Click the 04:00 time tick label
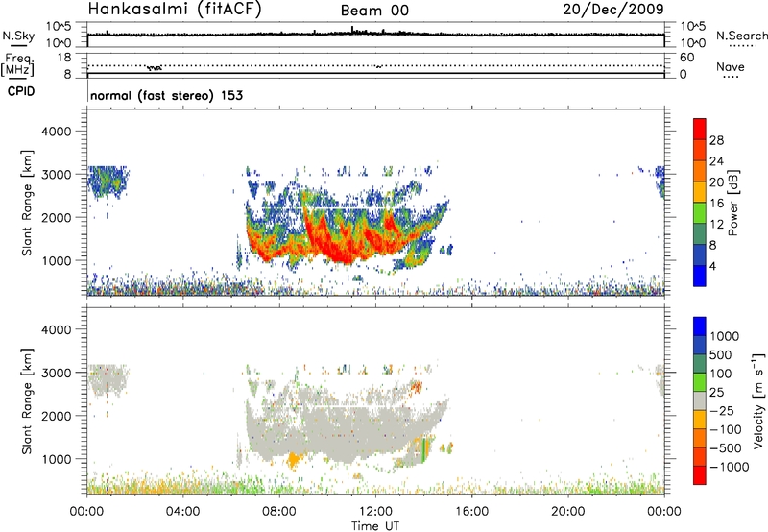768x532 pixels. point(182,512)
